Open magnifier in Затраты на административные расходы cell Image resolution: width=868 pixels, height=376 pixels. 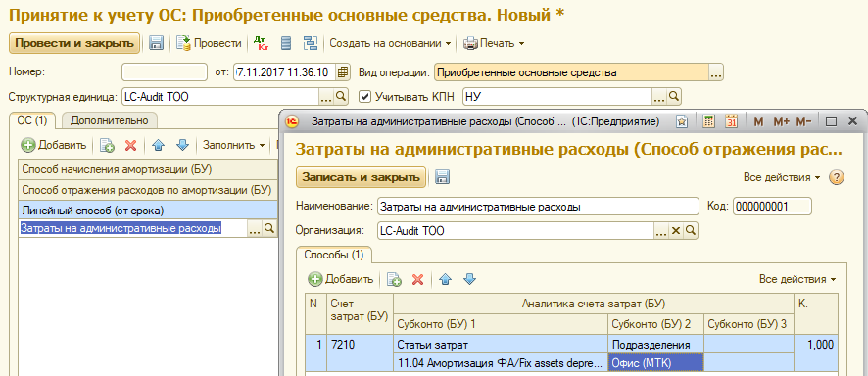click(x=269, y=228)
